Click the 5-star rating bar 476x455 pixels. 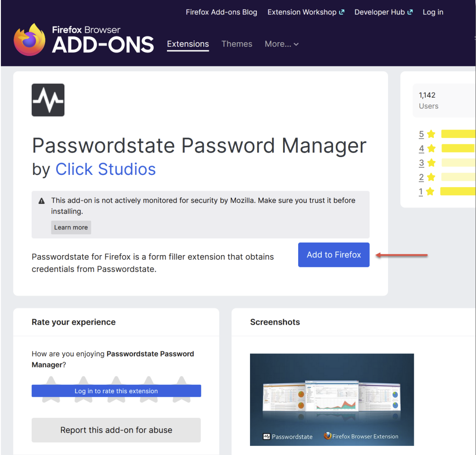click(x=458, y=134)
